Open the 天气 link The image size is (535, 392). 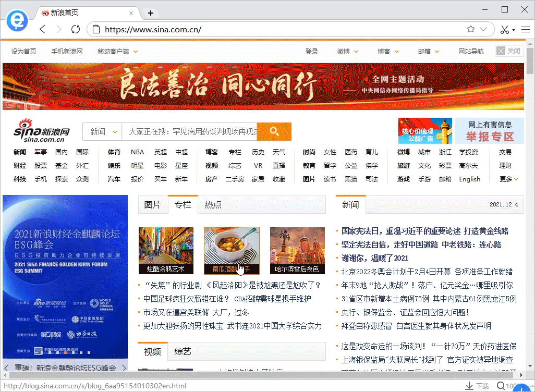coord(279,152)
